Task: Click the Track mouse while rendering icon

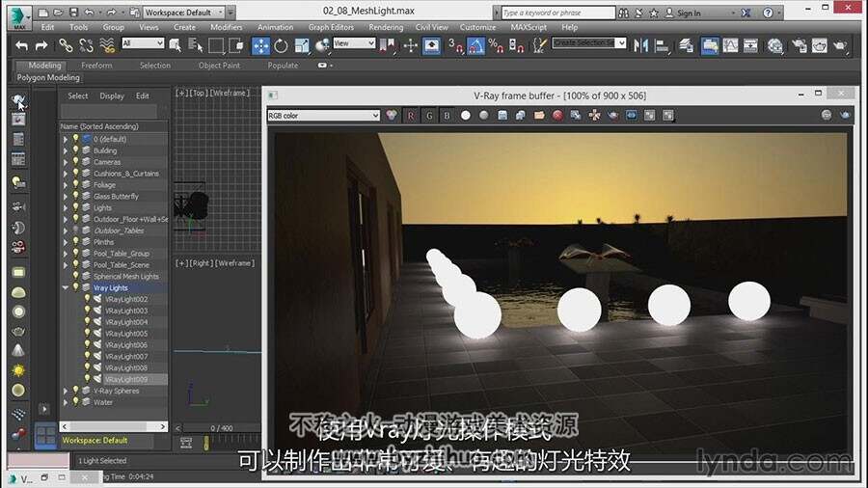Action: point(594,115)
